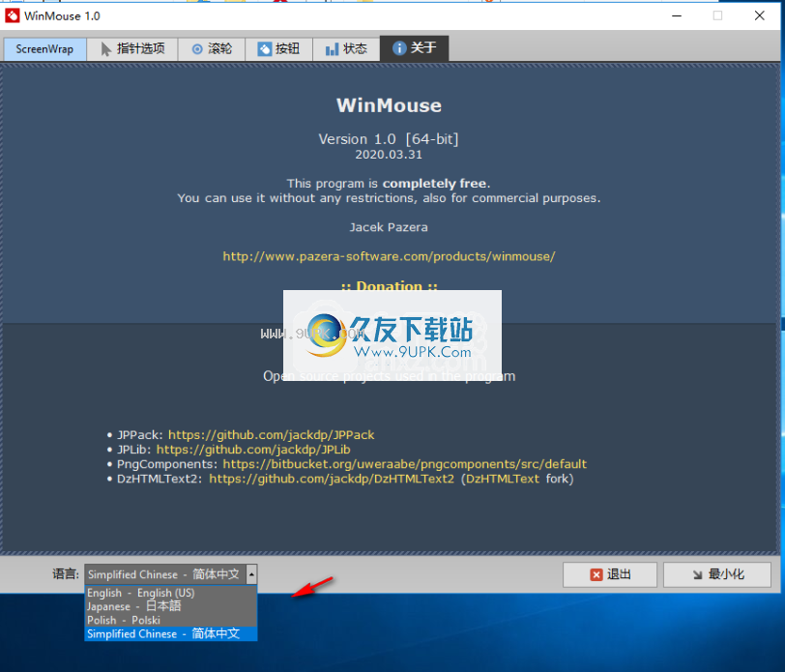
Task: Click the Jacek Pazera author name
Action: pos(389,227)
